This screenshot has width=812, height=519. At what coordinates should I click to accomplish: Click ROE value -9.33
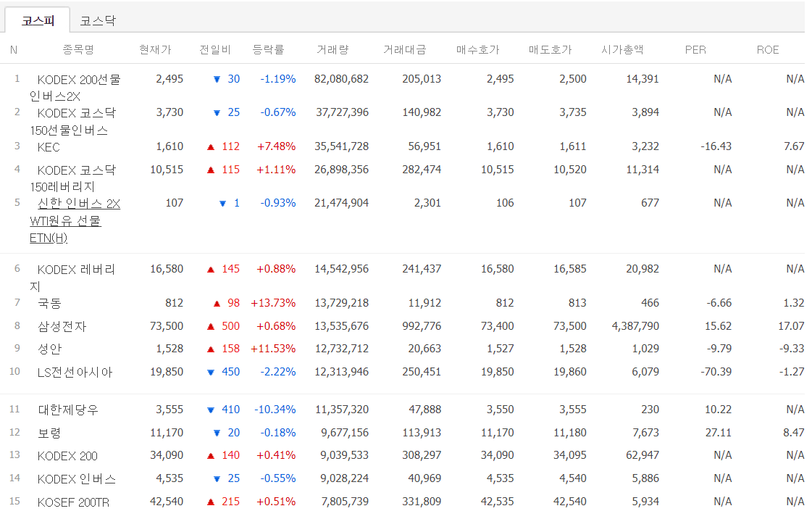click(x=792, y=349)
